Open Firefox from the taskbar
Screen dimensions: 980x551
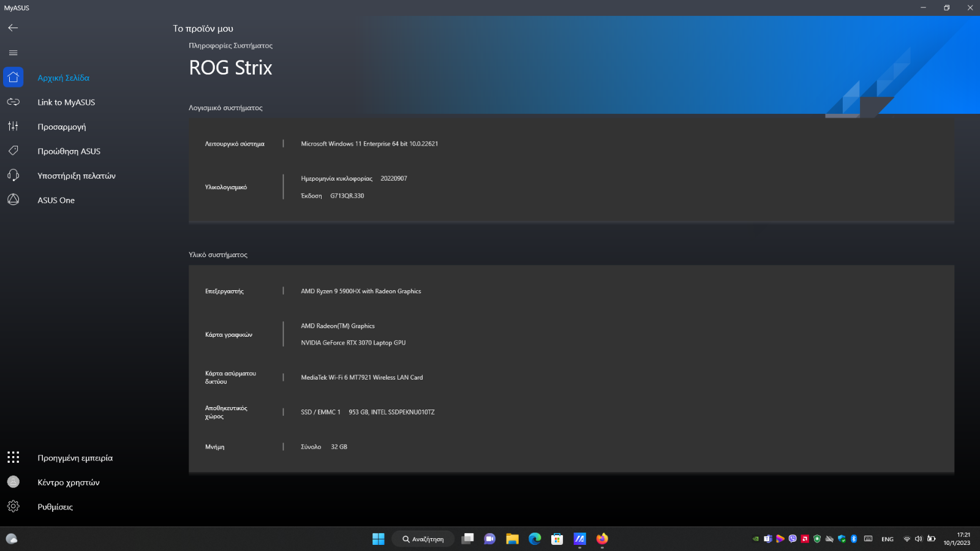click(x=602, y=539)
